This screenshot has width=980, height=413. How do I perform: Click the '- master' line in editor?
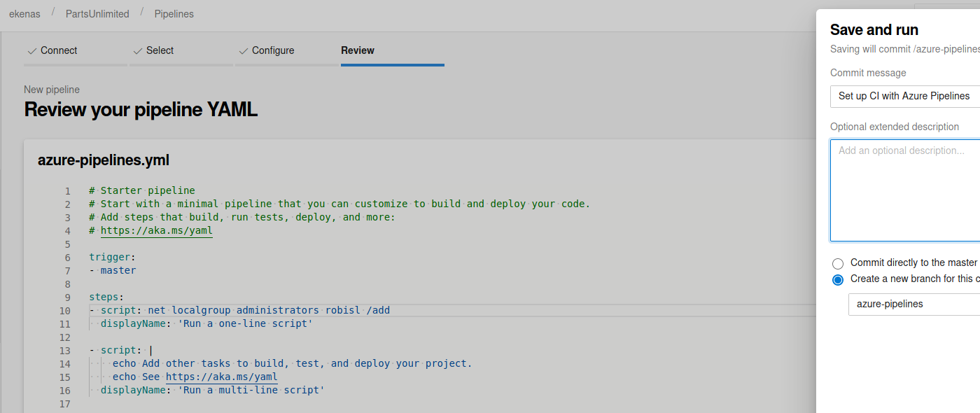coord(113,270)
